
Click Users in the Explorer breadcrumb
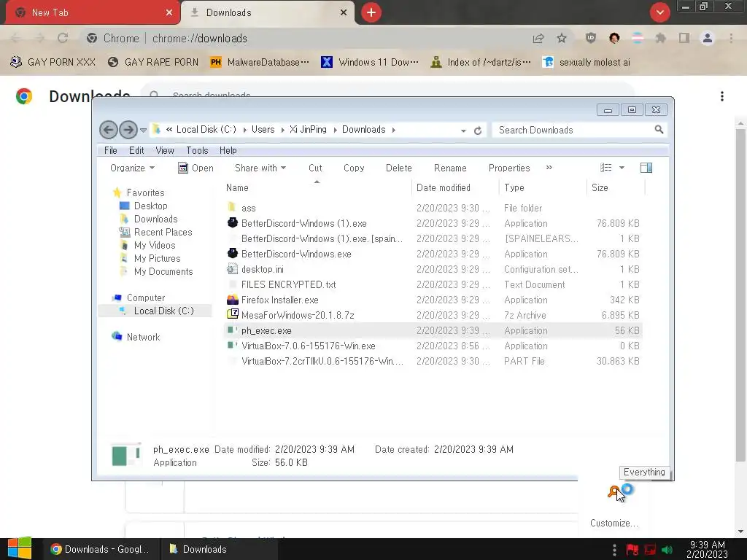[x=263, y=130]
